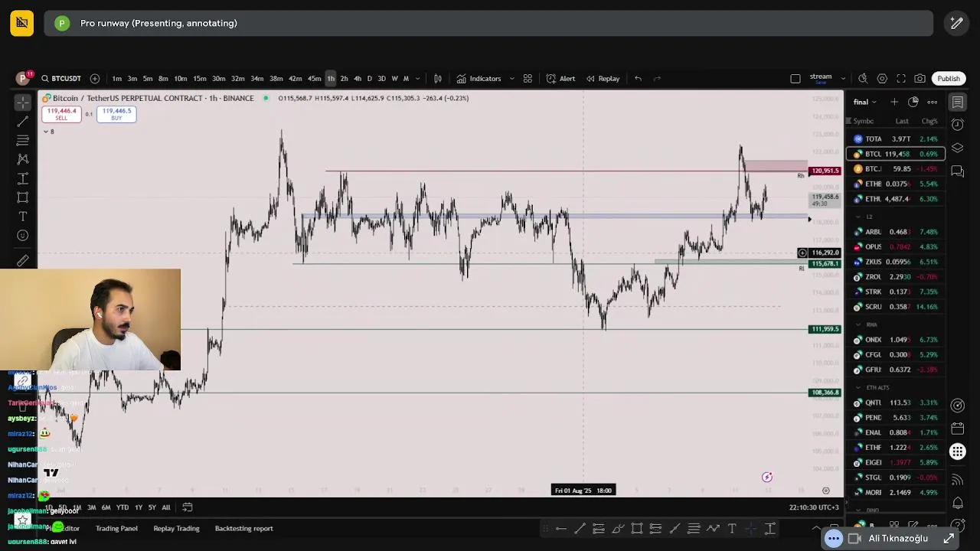The width and height of the screenshot is (980, 551).
Task: Collapse the L2 watchlist section
Action: click(x=858, y=217)
